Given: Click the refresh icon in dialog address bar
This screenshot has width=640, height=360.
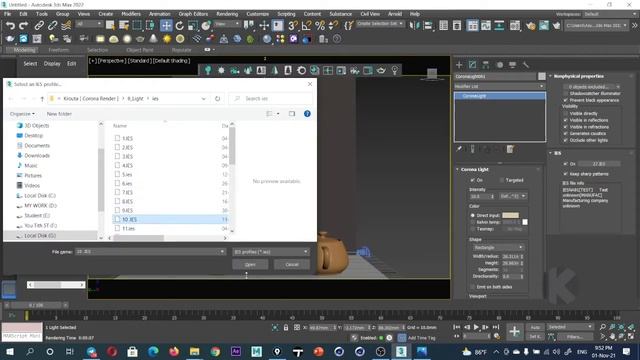Looking at the screenshot, I should (x=218, y=98).
